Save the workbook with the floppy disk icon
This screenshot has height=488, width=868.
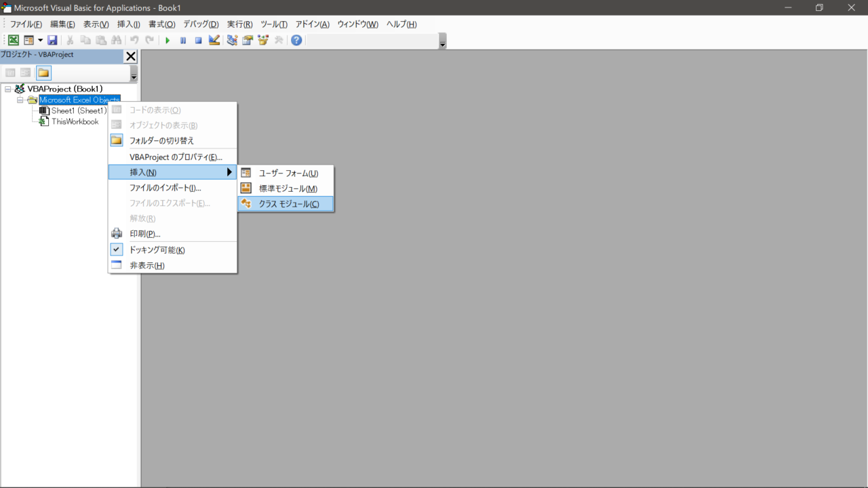tap(52, 40)
